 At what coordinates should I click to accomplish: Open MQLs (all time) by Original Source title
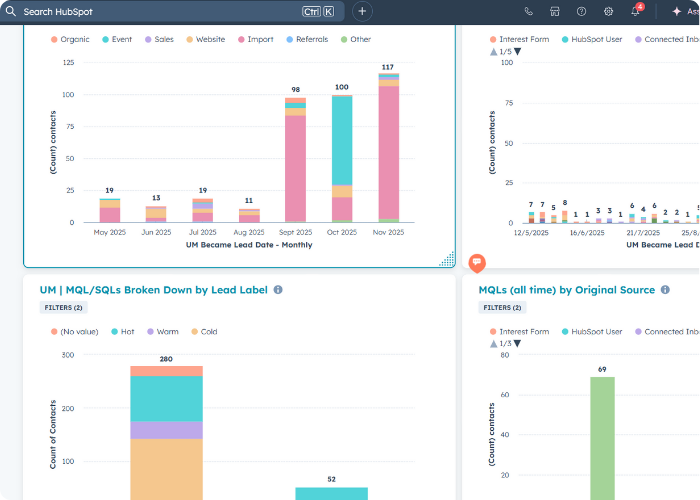566,290
